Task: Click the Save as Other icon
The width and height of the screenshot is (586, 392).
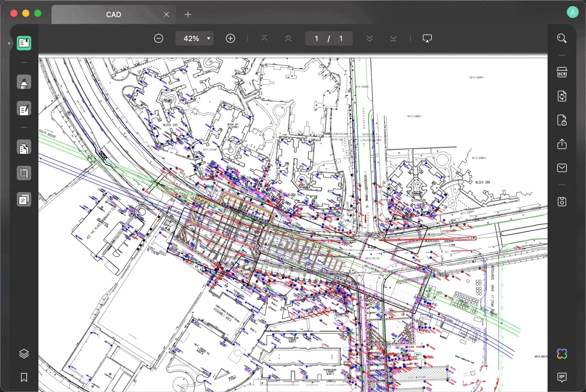Action: tap(562, 202)
